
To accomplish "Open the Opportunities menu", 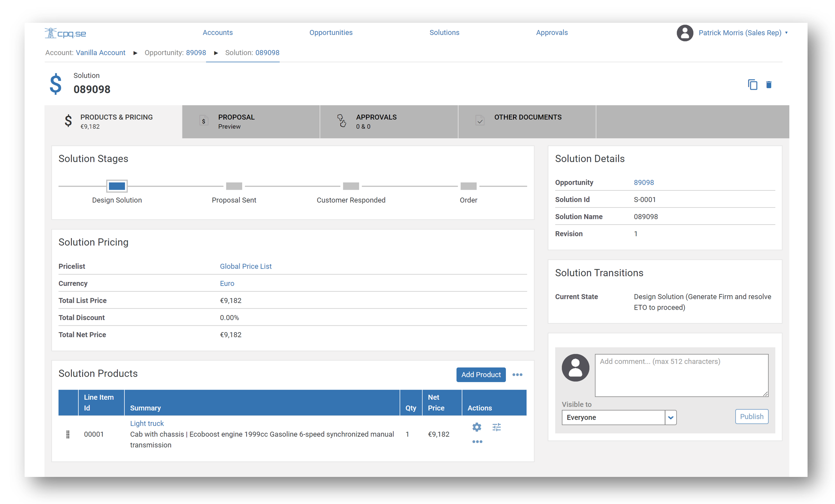I will tap(331, 32).
